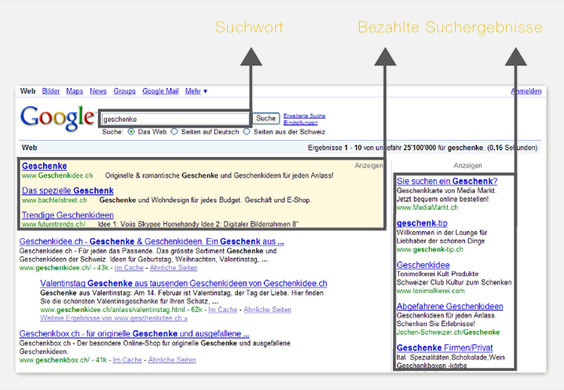This screenshot has height=390, width=564.
Task: Open the 'Sie suchen ein Geschenk?' ad
Action: 447,181
